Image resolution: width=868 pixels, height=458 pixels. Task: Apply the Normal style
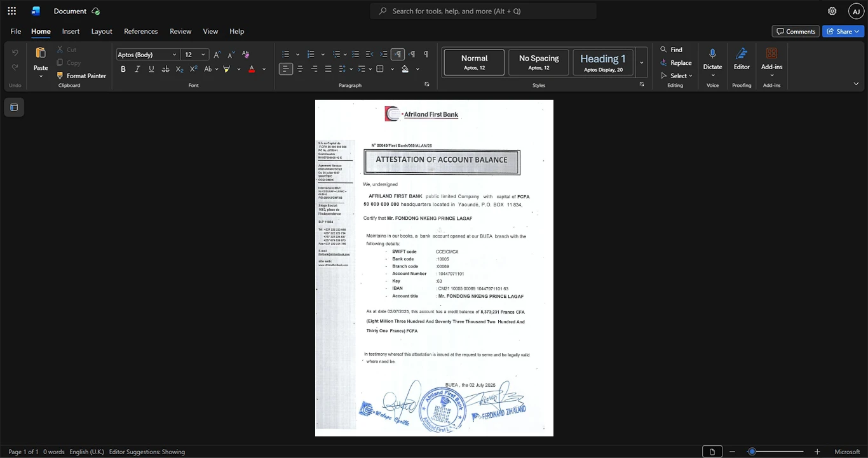pos(474,63)
